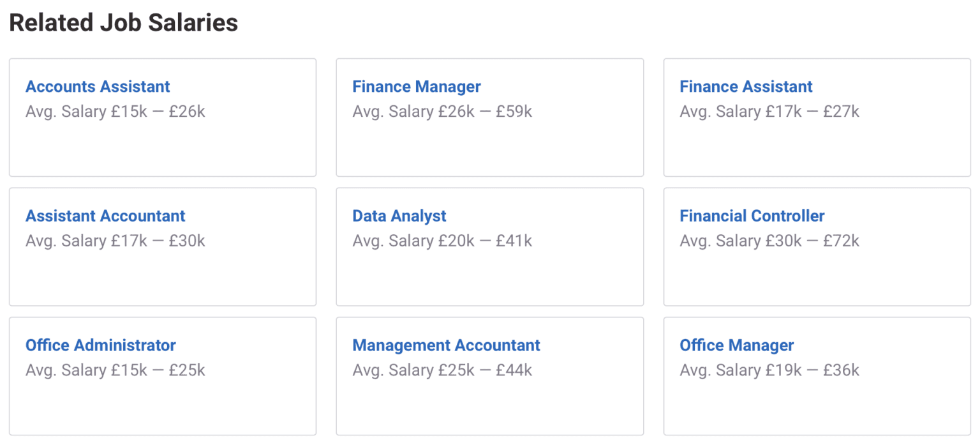Click the £15k — £26k salary text
The height and width of the screenshot is (445, 980).
click(158, 112)
